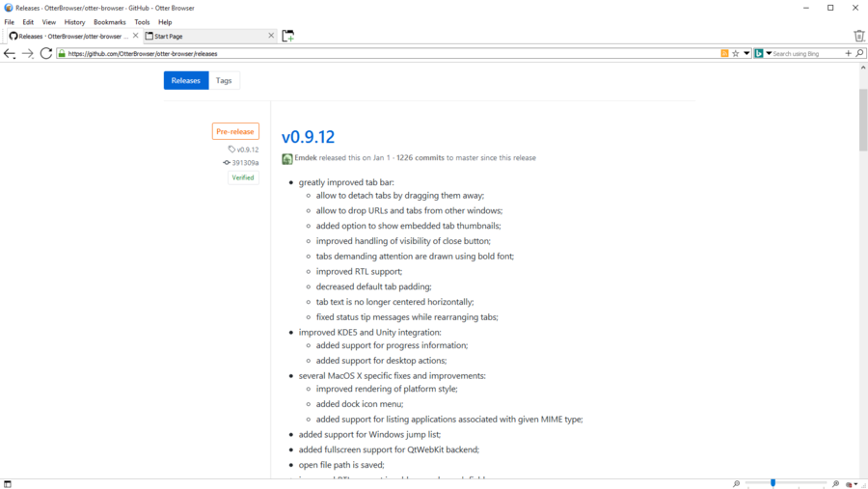Switch to the Tags view
Screen dimensions: 868x489
tap(224, 80)
